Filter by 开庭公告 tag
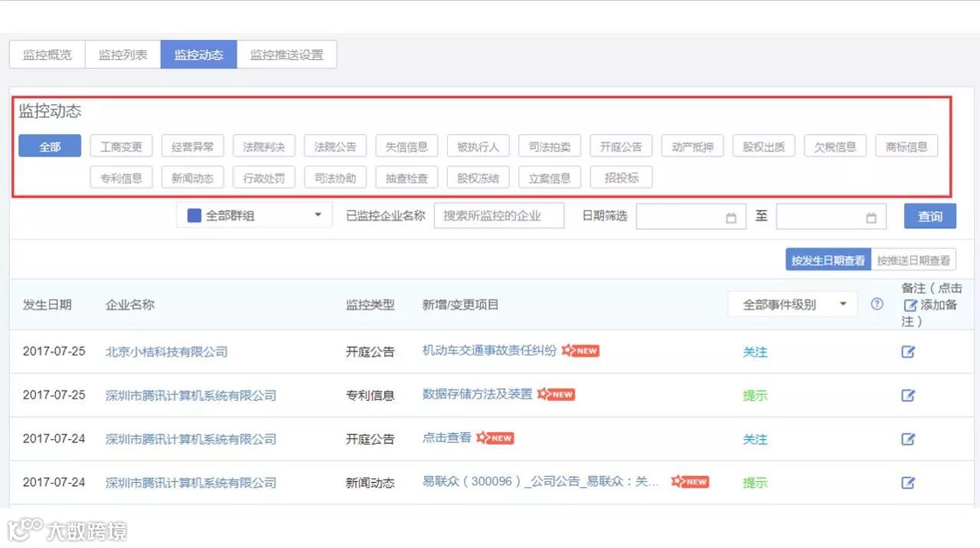Image resolution: width=980 pixels, height=548 pixels. point(621,146)
